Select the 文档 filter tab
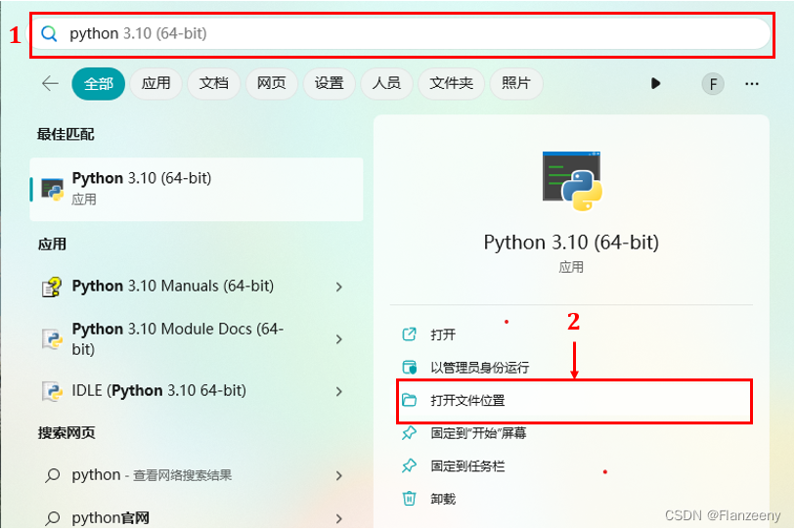The image size is (796, 532). click(x=214, y=84)
